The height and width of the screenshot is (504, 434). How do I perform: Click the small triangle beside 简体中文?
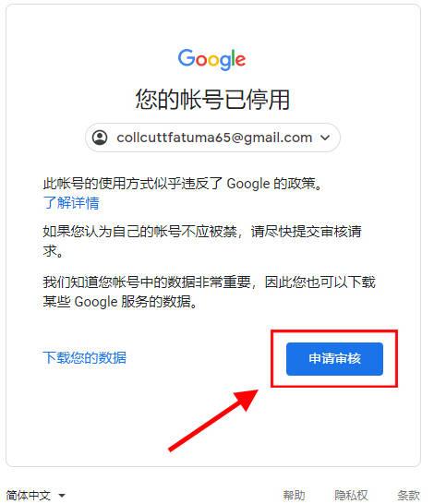pos(62,496)
